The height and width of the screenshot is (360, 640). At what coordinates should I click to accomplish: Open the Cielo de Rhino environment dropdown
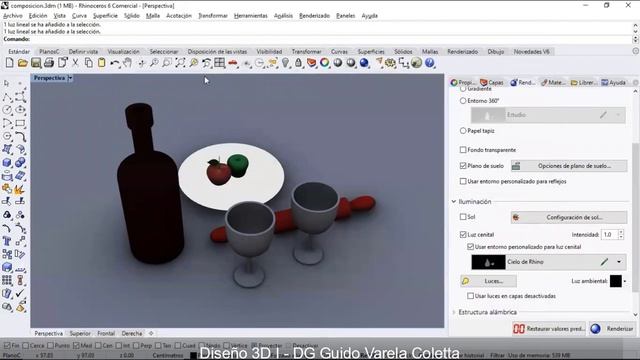tap(619, 262)
